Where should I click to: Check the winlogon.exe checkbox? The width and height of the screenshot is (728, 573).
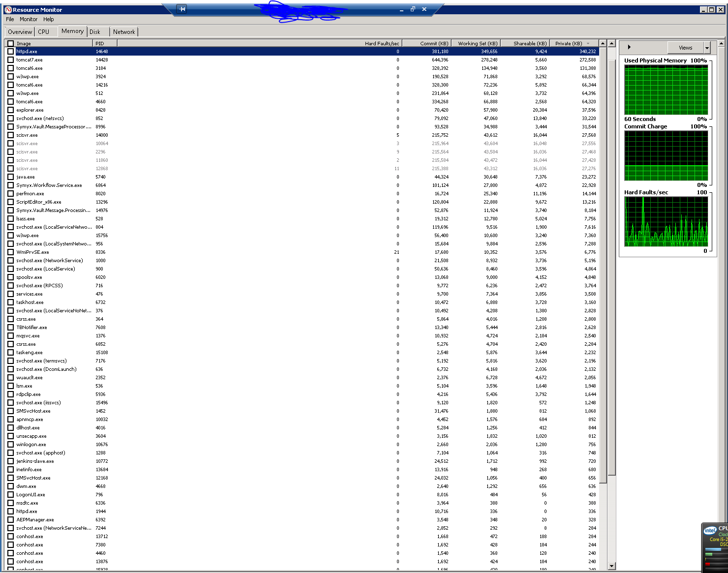[11, 444]
